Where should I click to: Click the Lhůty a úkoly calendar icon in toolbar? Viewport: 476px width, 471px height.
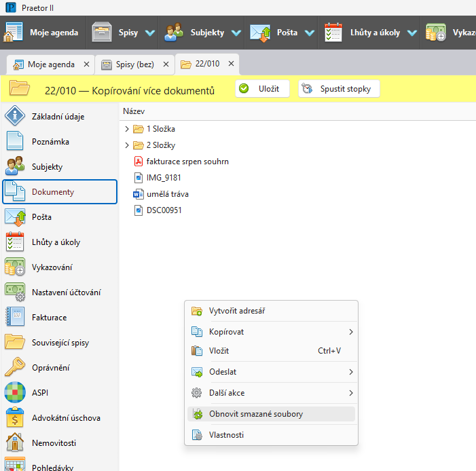333,32
